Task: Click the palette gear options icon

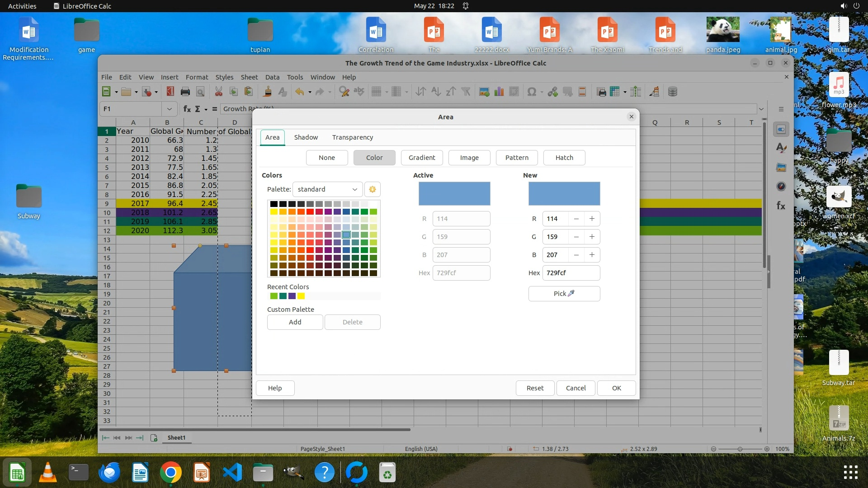Action: click(x=373, y=189)
